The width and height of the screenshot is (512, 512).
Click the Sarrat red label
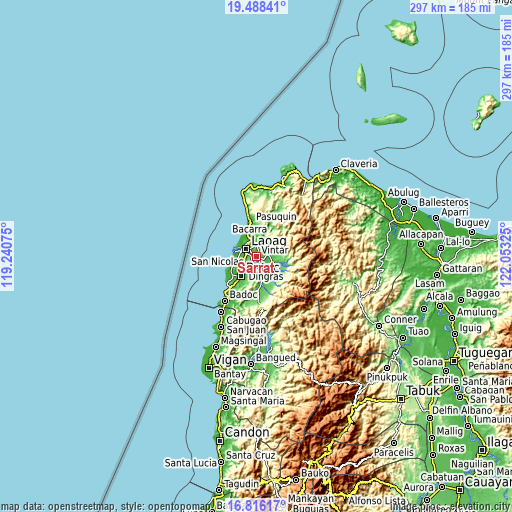pos(256,268)
